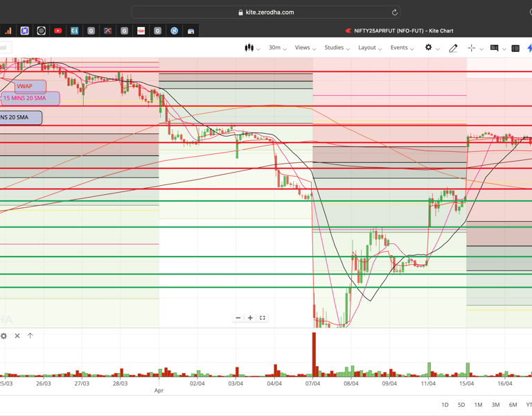Zoom out with the minus button
532x416 pixels.
pyautogui.click(x=238, y=318)
